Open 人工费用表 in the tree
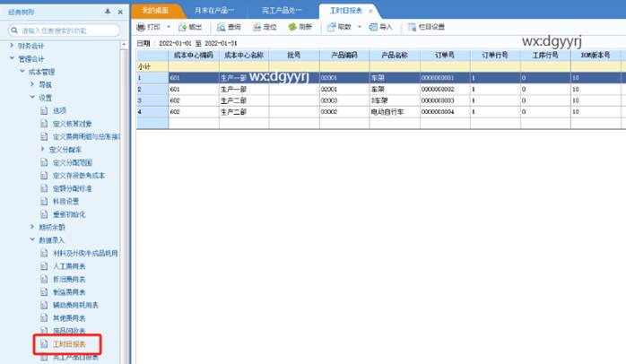Screen dimensions: 626x364 click(x=69, y=266)
